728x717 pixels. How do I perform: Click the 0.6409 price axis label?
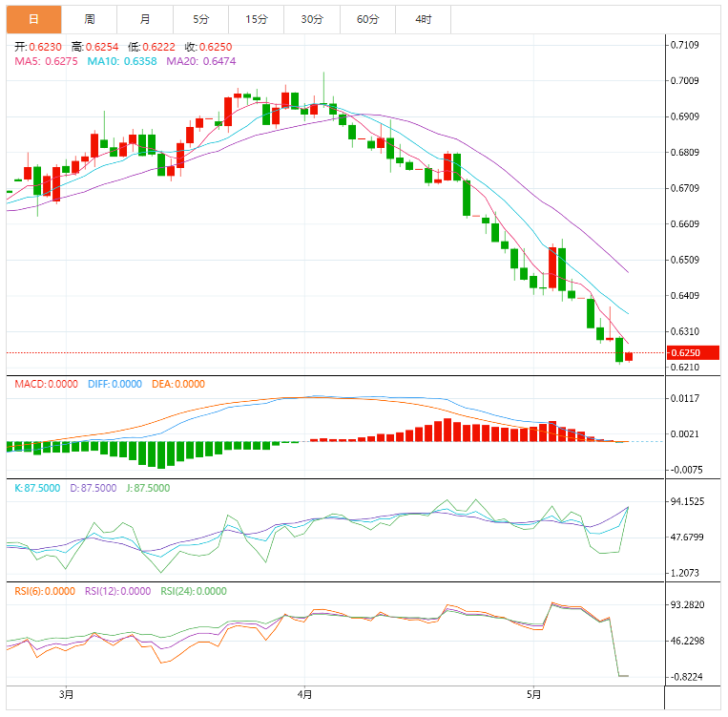pos(685,296)
